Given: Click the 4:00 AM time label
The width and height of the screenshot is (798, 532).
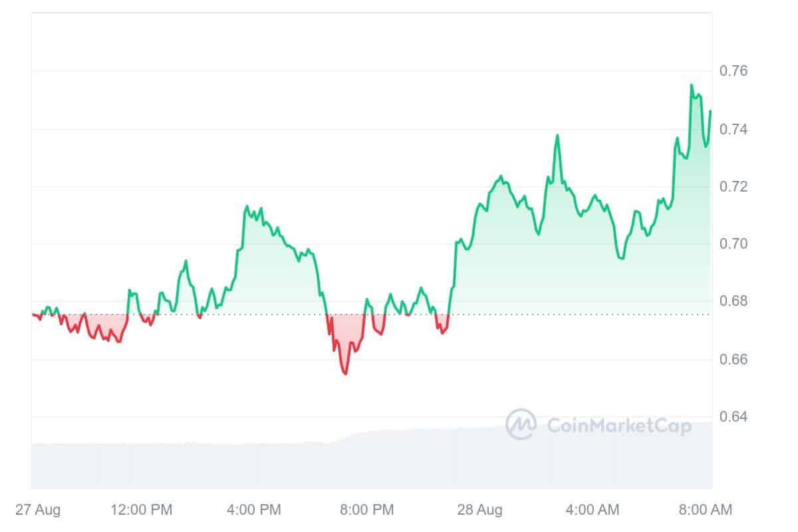Looking at the screenshot, I should [592, 510].
